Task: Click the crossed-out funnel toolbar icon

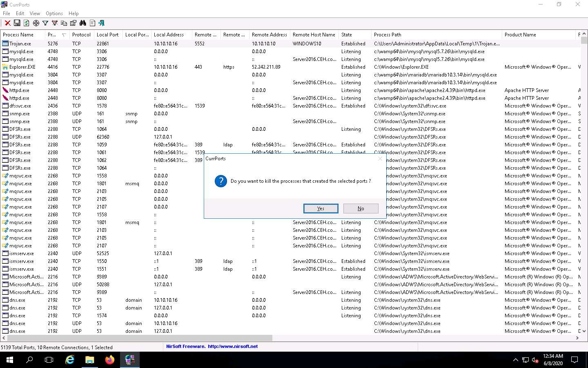Action: (55, 23)
